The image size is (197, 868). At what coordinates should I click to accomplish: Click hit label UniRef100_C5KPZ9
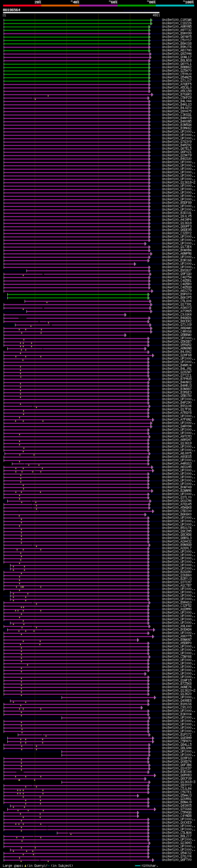[177, 98]
